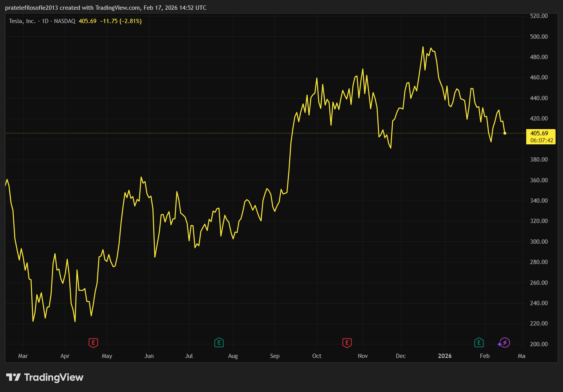This screenshot has height=392, width=563.
Task: Click the 520.00 price axis label
Action: point(539,16)
